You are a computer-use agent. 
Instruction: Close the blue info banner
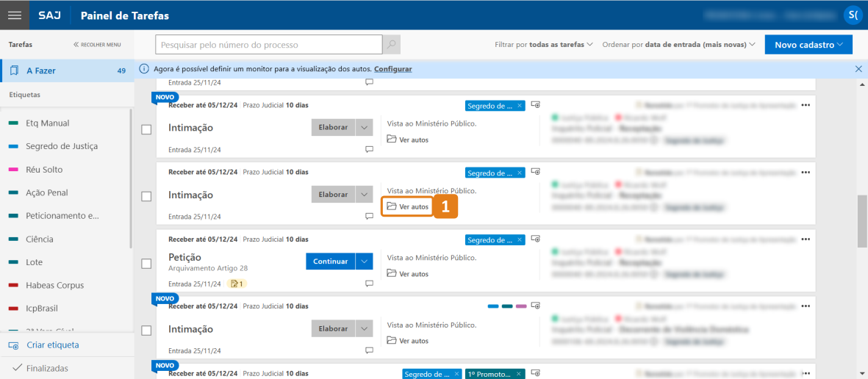tap(858, 69)
